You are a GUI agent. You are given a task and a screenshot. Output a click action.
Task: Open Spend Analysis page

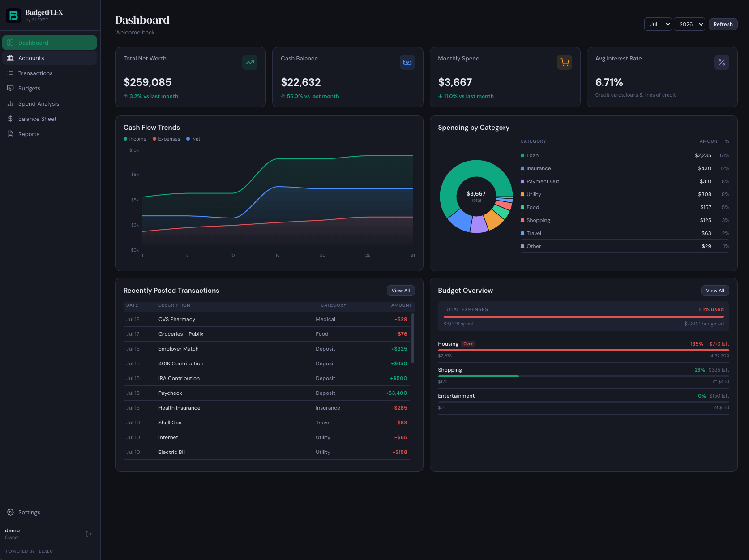(x=49, y=103)
